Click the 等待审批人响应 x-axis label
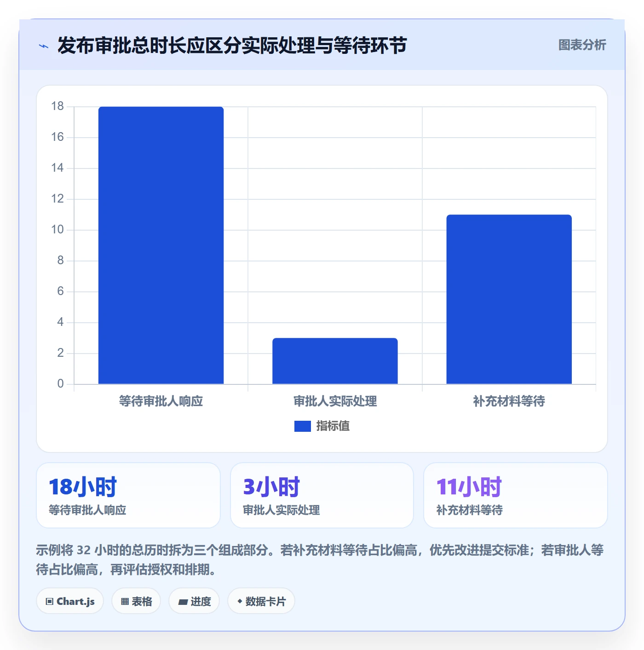The image size is (644, 650). pyautogui.click(x=161, y=401)
